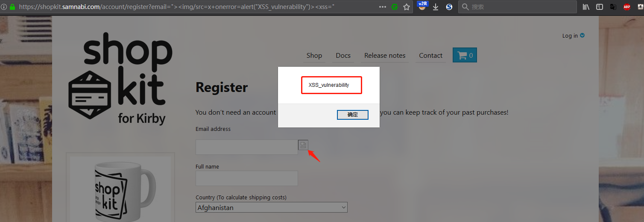Click the v2R extension icon
This screenshot has height=222, width=644.
422,6
